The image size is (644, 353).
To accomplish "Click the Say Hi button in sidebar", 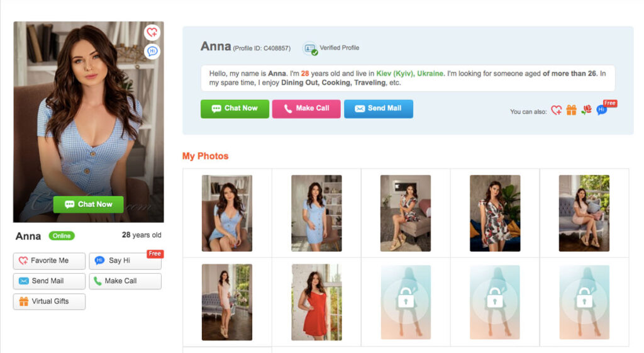I will (125, 261).
